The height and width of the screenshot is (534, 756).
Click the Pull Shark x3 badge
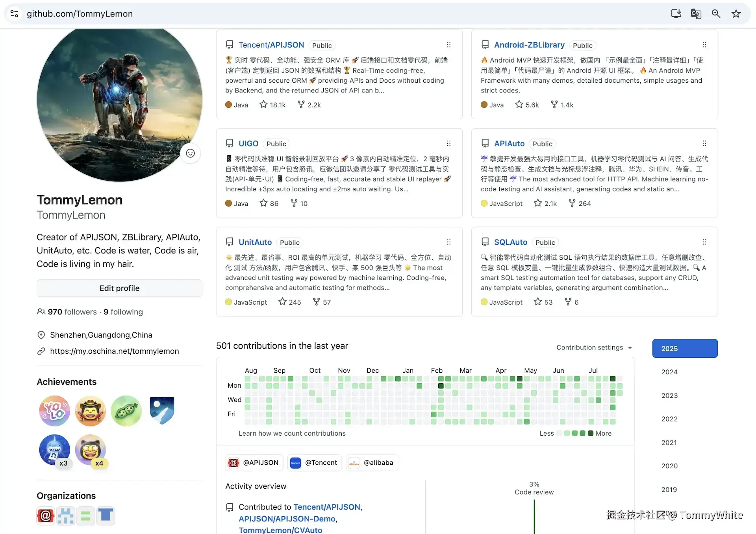(x=54, y=450)
